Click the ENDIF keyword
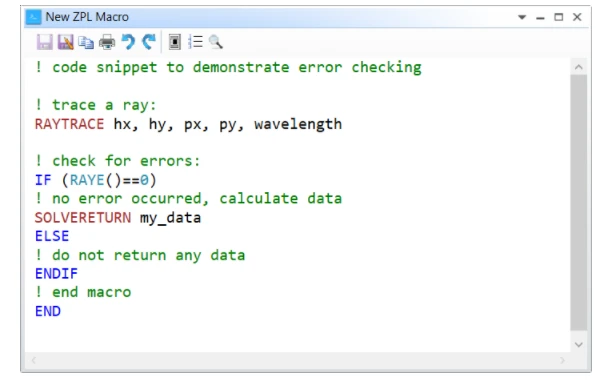613x380 pixels. point(56,274)
